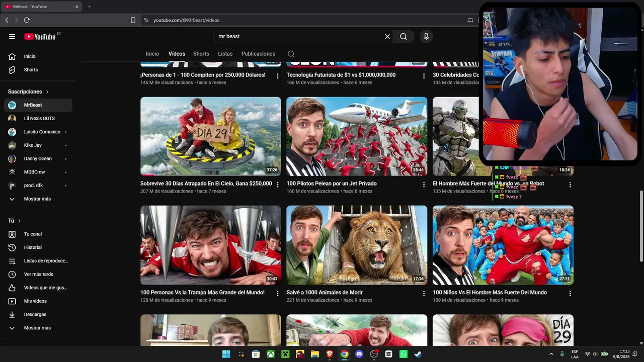Open Historial in the sidebar

coord(38,247)
